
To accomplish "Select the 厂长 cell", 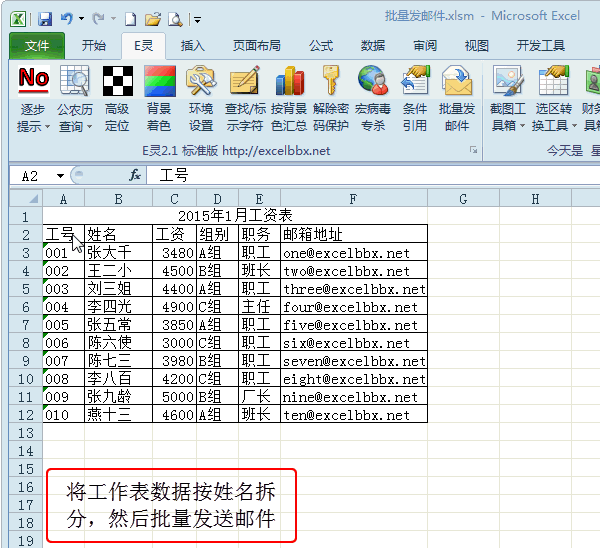I will point(259,396).
